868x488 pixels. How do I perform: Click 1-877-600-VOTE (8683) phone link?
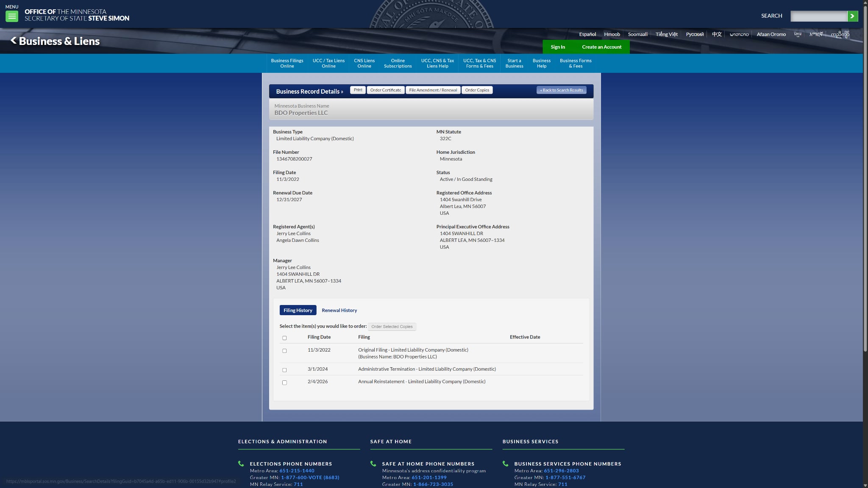[x=310, y=477]
